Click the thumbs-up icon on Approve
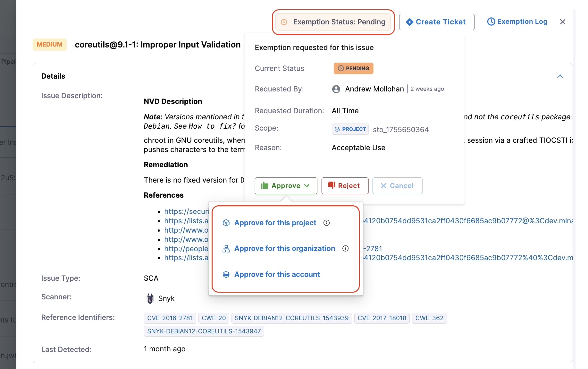Image resolution: width=588 pixels, height=369 pixels. (265, 185)
